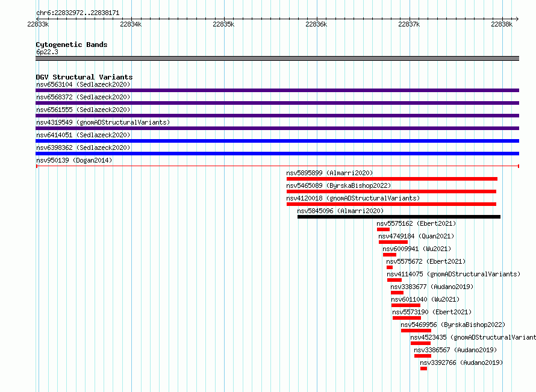Screen dimensions: 536x392
Task: Click the 6p22.3 band label
Action: pos(47,52)
